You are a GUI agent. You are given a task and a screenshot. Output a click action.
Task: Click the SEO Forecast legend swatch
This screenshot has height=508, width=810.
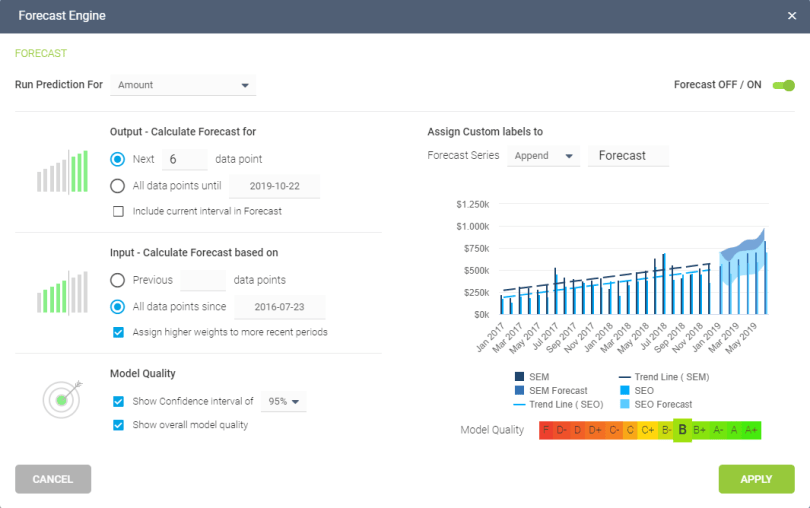[x=625, y=404]
